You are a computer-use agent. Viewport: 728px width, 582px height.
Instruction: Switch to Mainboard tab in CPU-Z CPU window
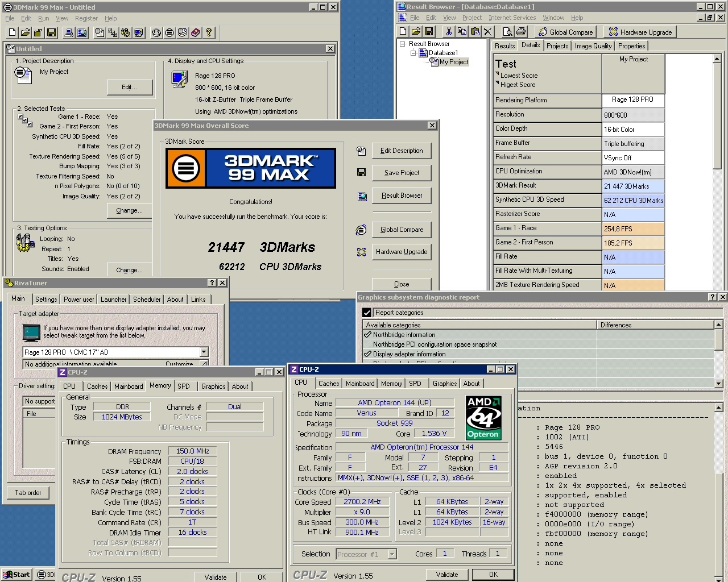coord(360,384)
